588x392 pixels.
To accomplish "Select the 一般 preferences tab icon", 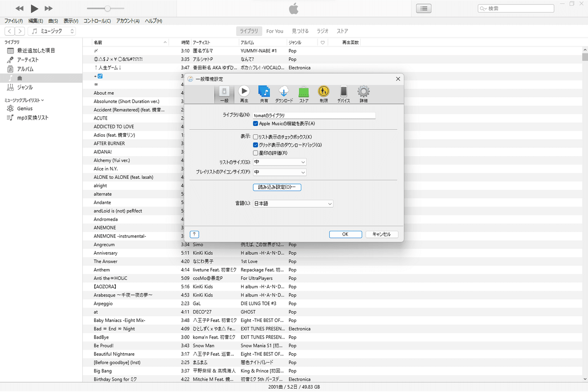I will pos(223,94).
